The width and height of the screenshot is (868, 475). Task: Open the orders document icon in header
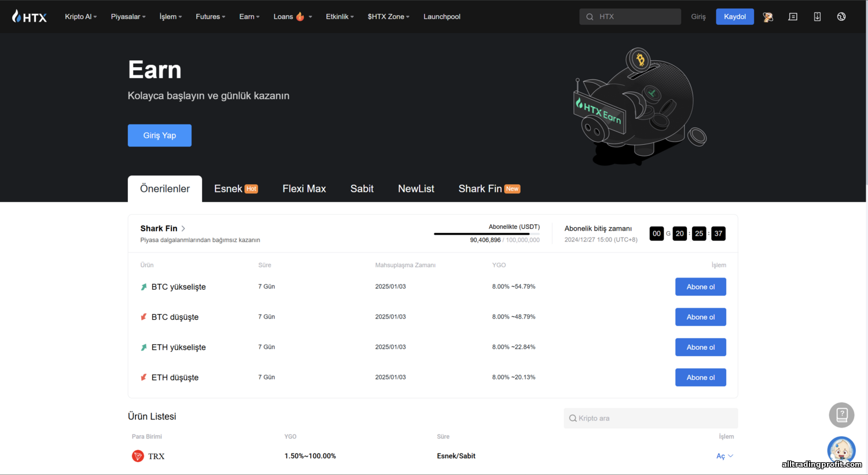coord(793,17)
